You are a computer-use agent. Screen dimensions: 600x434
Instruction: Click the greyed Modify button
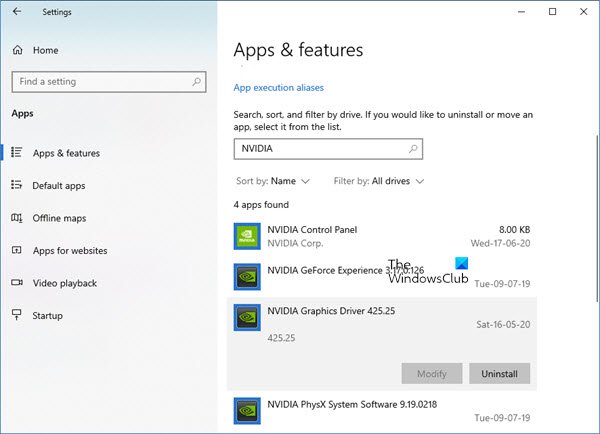pos(432,374)
